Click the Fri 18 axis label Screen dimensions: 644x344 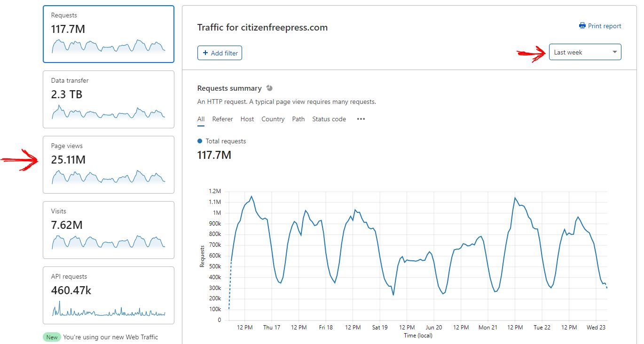pyautogui.click(x=326, y=327)
